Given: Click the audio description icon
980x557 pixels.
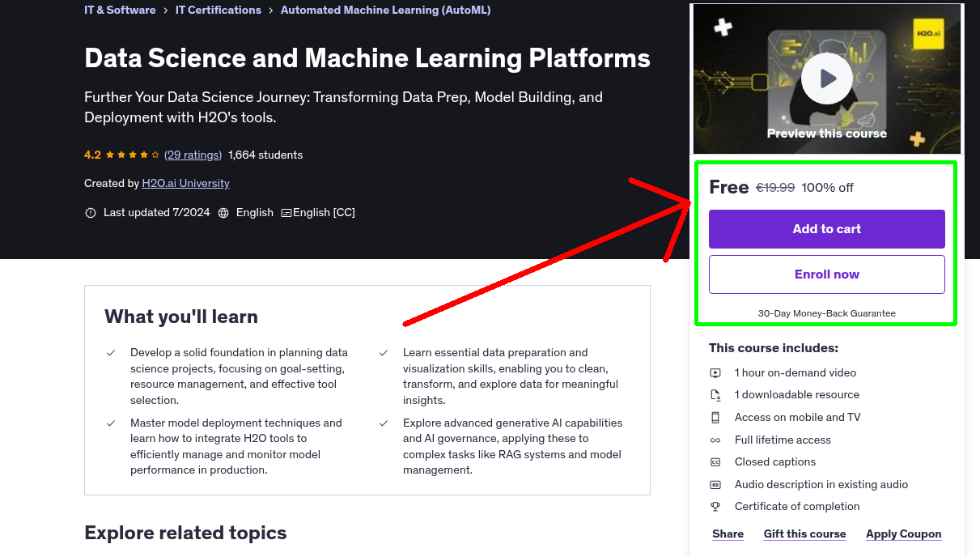Looking at the screenshot, I should click(x=715, y=484).
